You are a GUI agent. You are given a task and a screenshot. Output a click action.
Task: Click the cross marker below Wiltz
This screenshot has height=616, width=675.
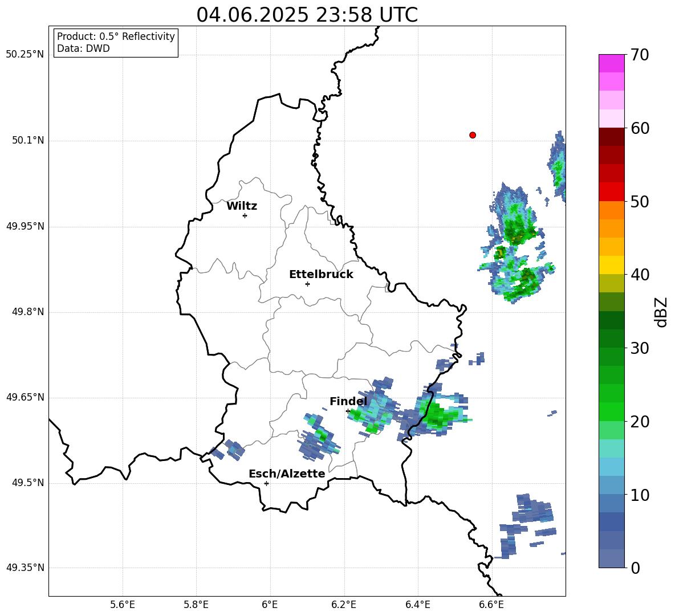tap(245, 215)
